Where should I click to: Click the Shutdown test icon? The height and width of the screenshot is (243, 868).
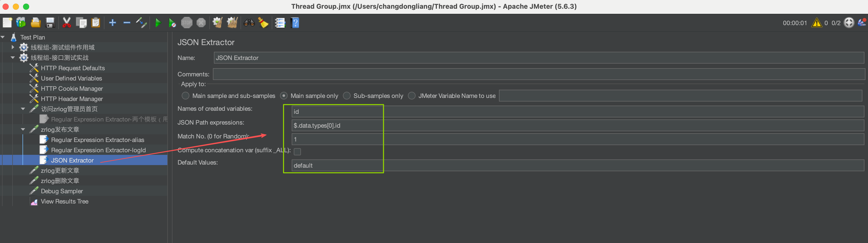point(201,23)
